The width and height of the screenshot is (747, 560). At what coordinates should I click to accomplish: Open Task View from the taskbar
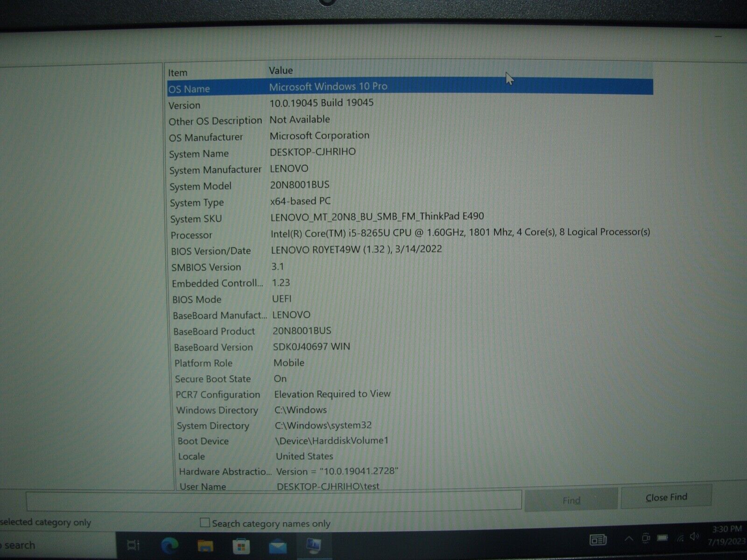[133, 545]
